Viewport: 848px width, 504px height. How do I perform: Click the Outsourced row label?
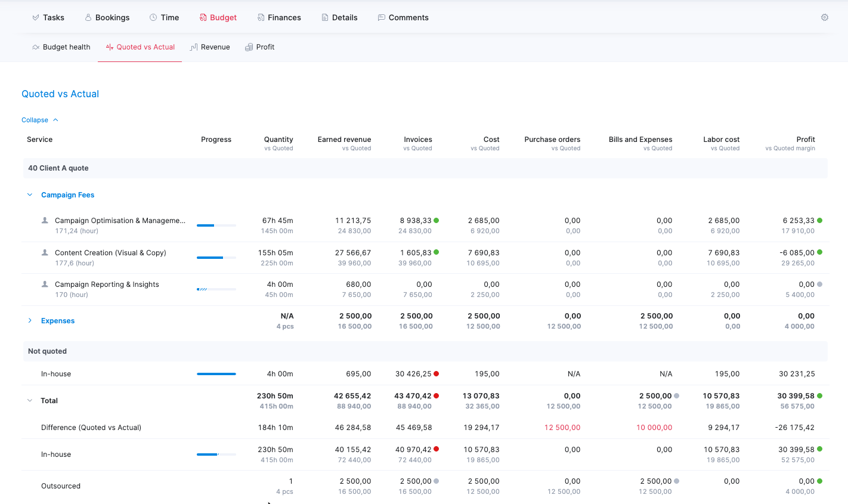[61, 486]
